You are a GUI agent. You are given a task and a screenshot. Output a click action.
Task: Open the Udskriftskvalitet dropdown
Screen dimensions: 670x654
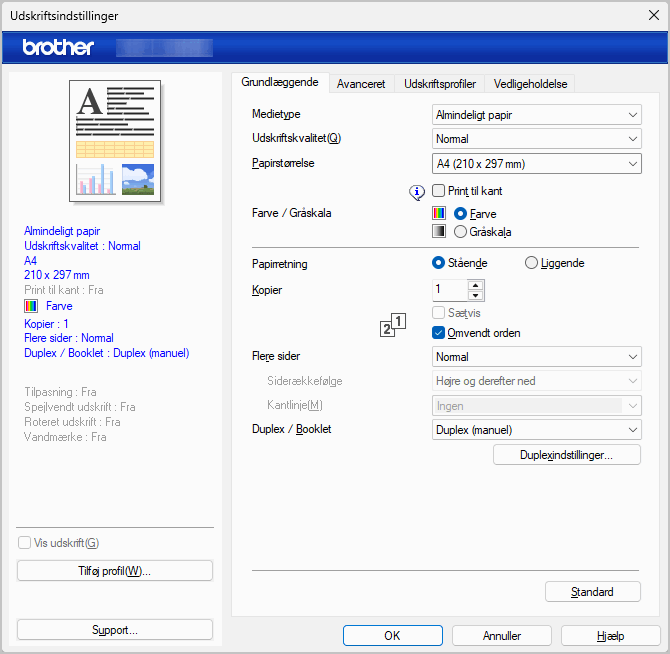[536, 138]
